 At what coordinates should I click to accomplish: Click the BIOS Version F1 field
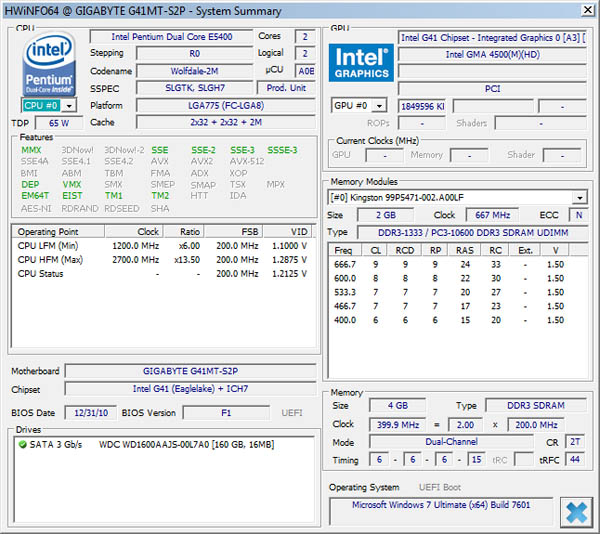pyautogui.click(x=226, y=413)
